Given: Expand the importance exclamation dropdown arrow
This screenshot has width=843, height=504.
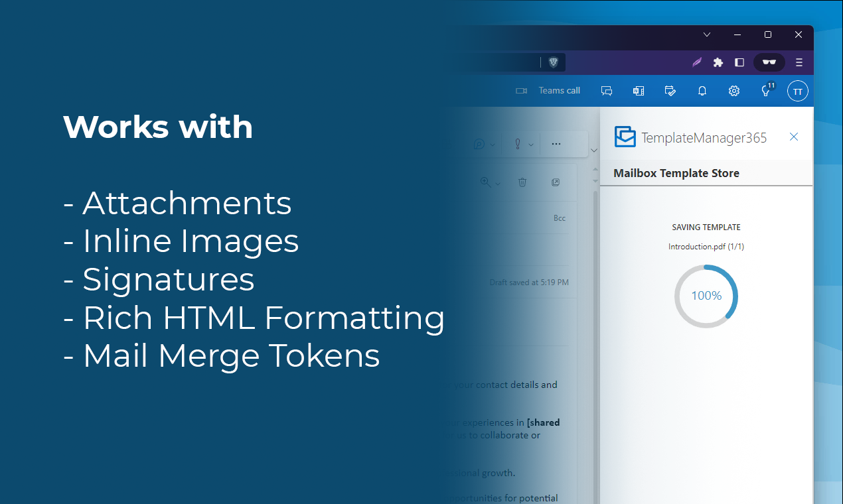Looking at the screenshot, I should point(530,145).
